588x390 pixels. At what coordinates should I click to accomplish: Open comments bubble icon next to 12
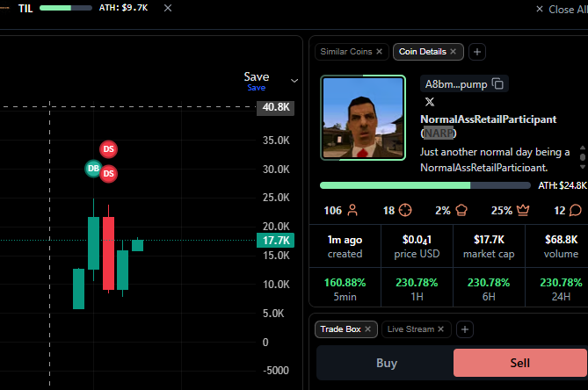click(x=575, y=210)
